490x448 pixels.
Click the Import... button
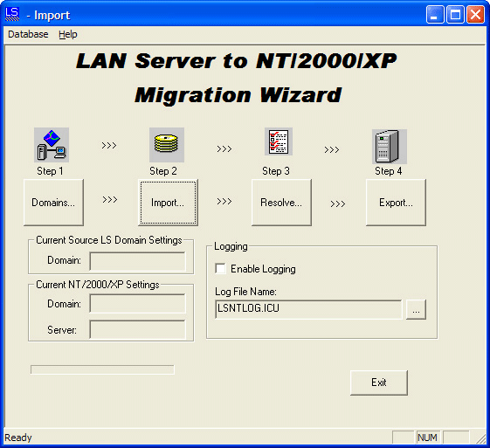[x=168, y=203]
